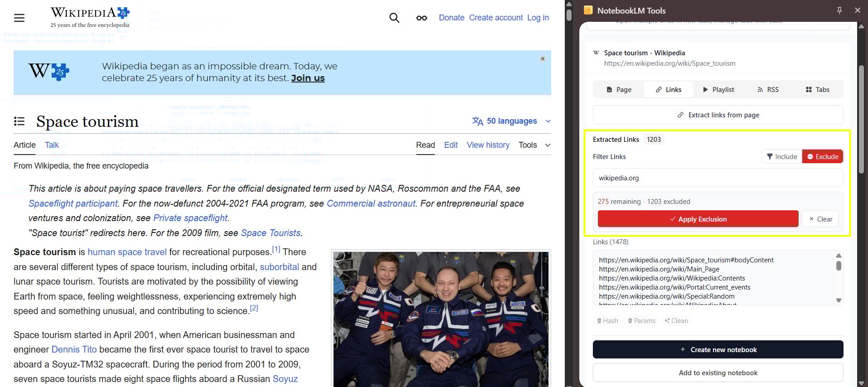Follow the Commercial astronaut link

371,203
